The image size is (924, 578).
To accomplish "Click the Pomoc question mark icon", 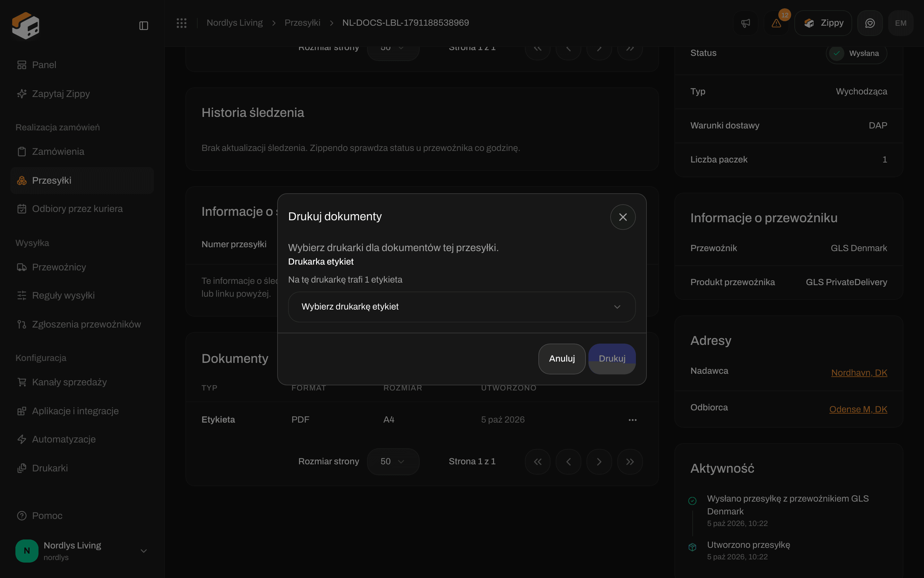I will click(22, 516).
